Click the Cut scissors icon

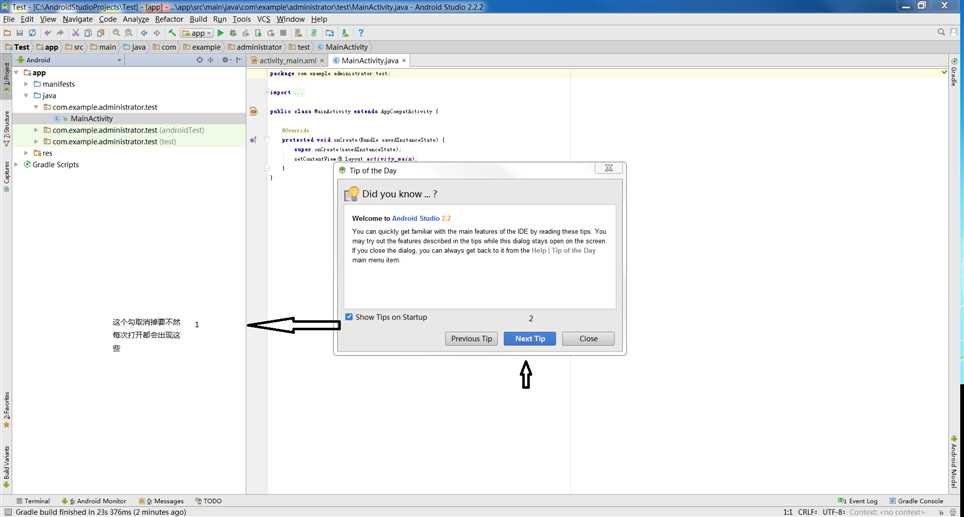click(x=76, y=33)
